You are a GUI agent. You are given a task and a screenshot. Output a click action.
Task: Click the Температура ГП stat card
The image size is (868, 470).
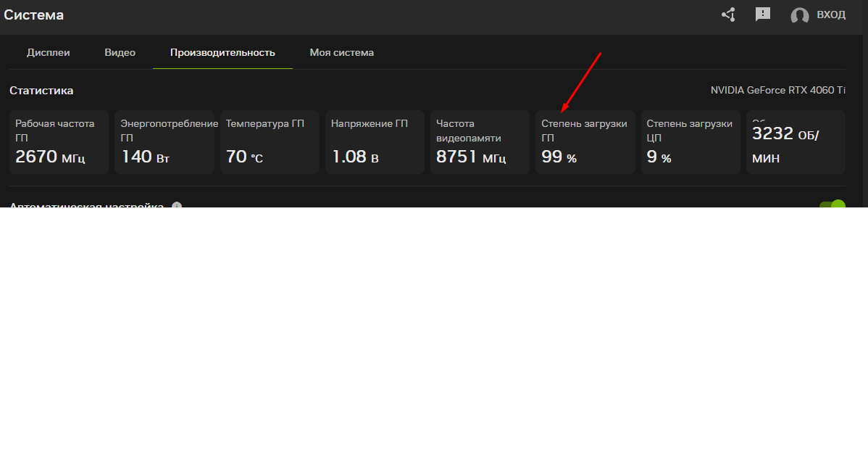(x=270, y=142)
